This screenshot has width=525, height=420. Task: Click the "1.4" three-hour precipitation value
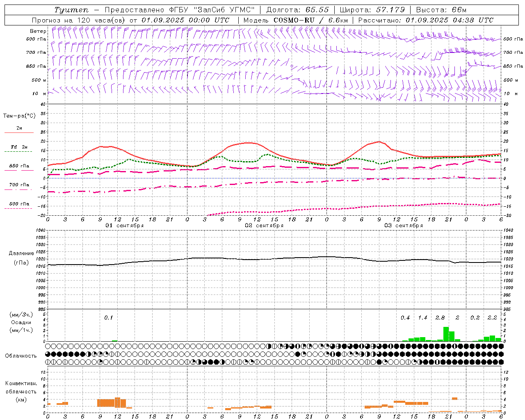(x=422, y=318)
